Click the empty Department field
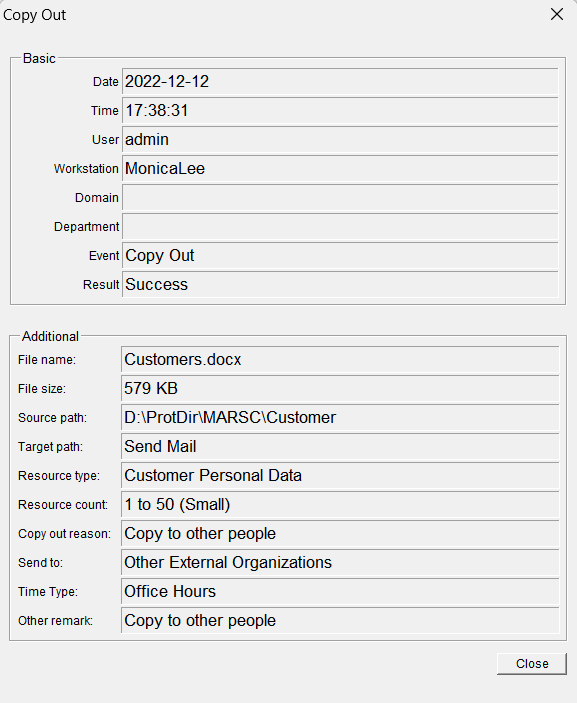 click(340, 226)
